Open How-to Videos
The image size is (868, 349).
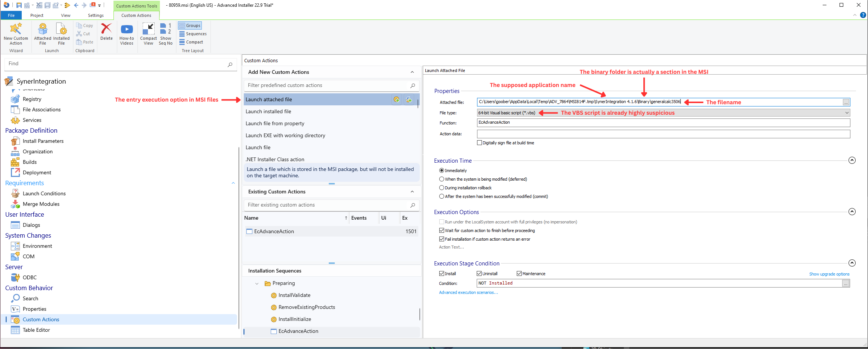[x=127, y=34]
